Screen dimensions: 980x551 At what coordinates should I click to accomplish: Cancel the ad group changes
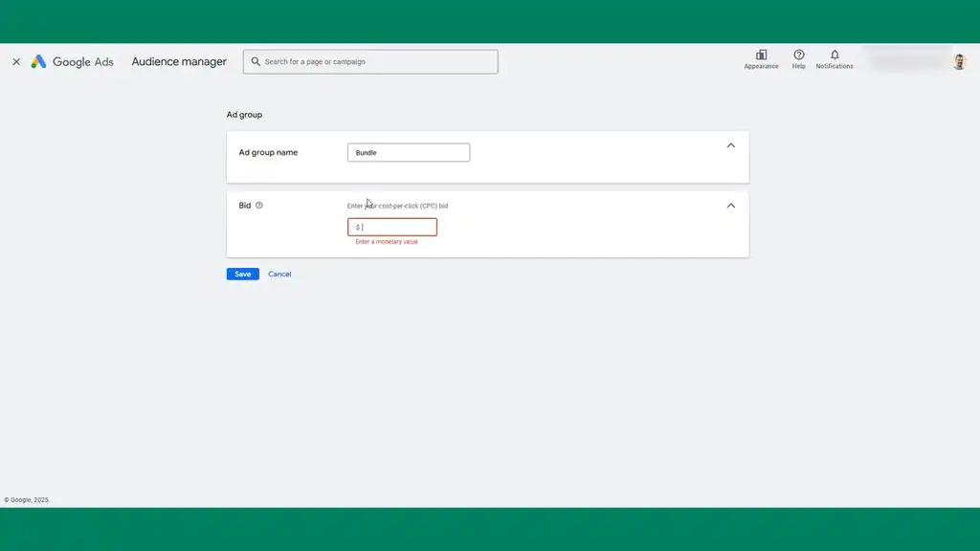point(278,274)
